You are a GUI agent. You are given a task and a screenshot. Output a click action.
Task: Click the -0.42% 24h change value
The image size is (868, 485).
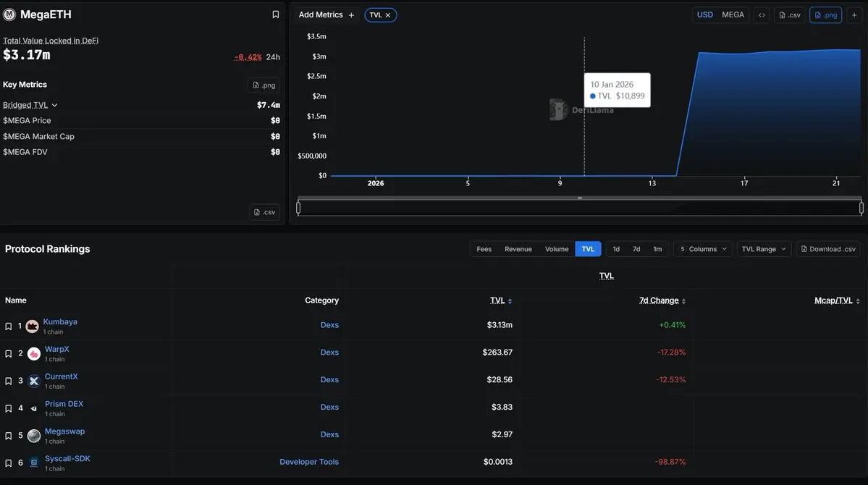[x=248, y=57]
